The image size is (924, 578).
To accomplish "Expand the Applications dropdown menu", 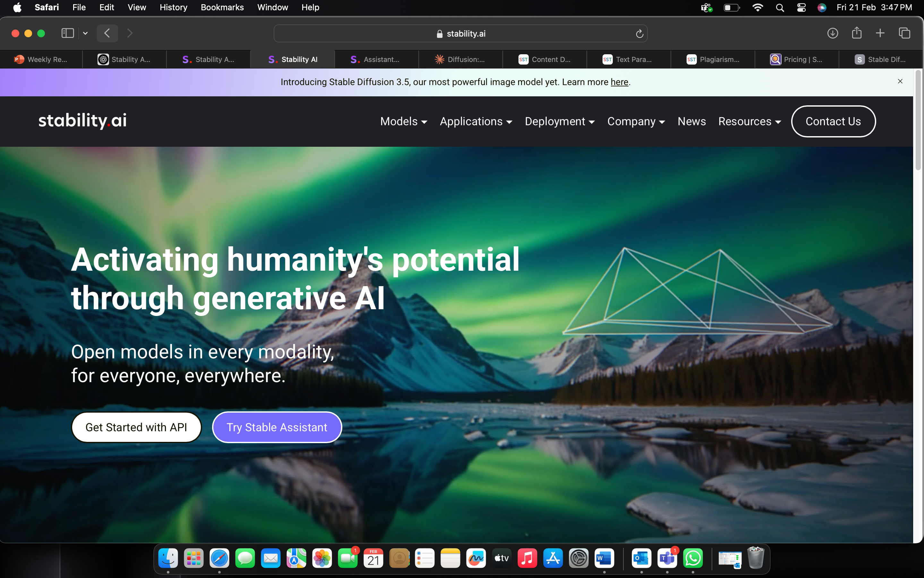I will point(476,122).
